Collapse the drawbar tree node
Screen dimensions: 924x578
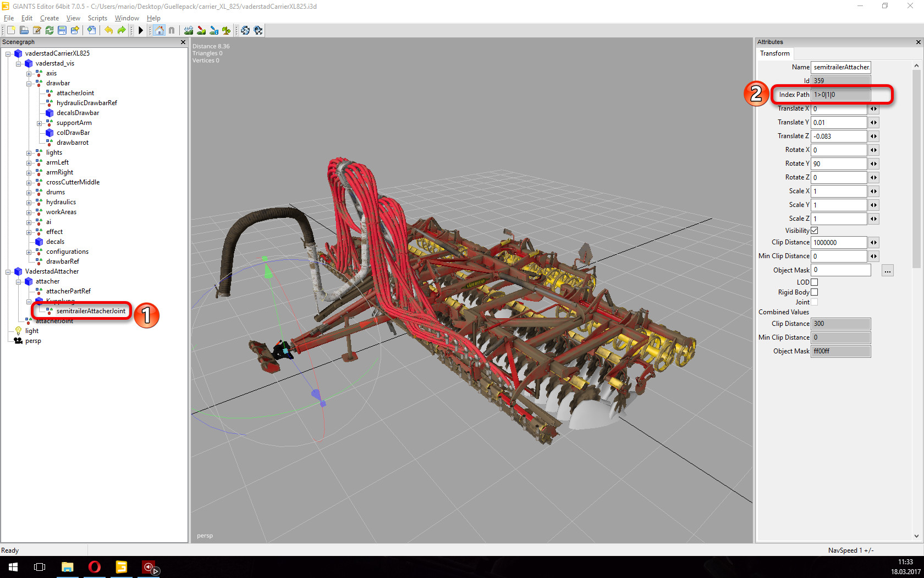(x=29, y=84)
